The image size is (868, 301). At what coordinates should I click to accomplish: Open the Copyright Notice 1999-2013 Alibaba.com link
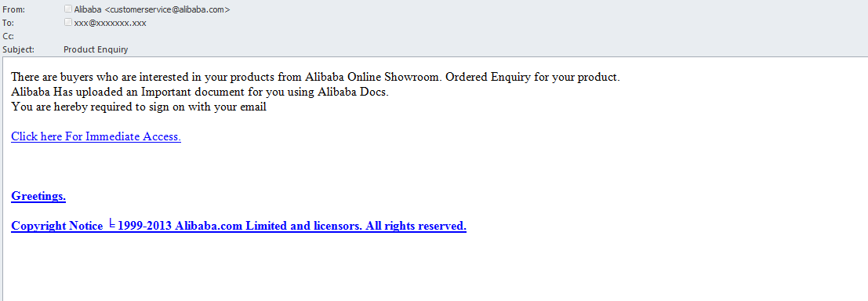[x=238, y=226]
